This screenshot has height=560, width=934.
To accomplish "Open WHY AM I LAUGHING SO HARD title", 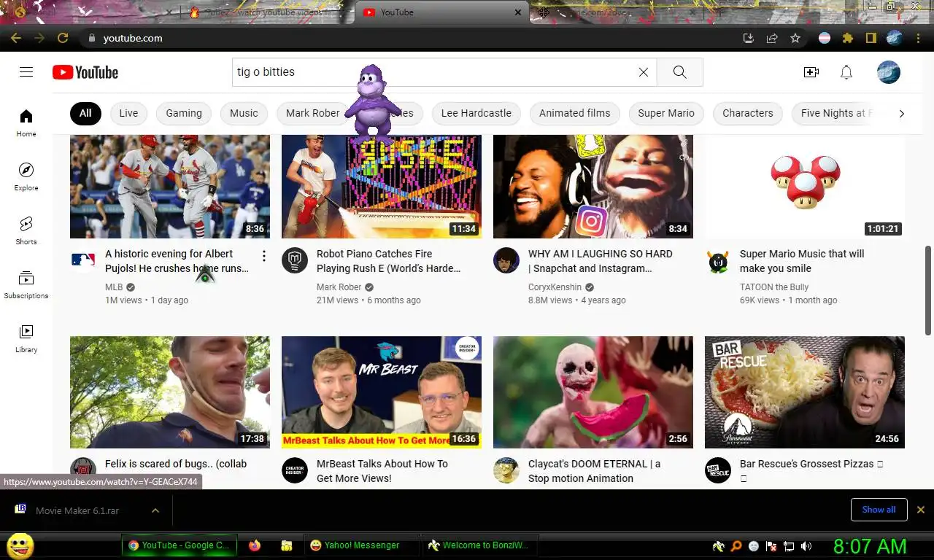I will click(601, 261).
